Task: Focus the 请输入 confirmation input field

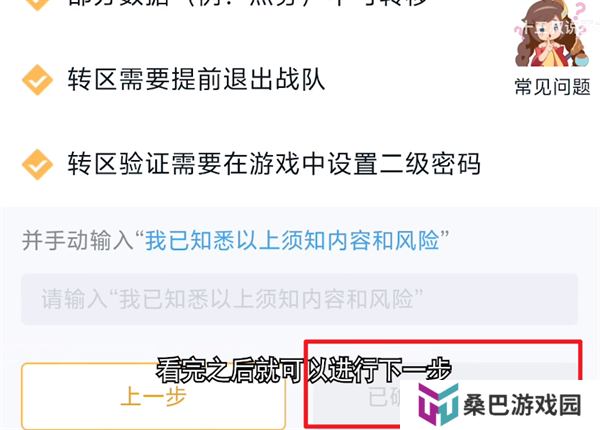Action: (x=299, y=299)
